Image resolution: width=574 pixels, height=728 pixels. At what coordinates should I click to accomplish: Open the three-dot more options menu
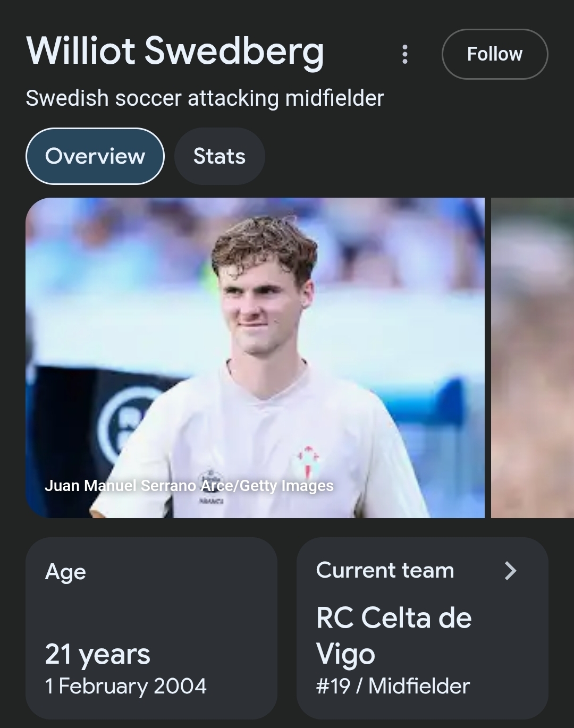(405, 54)
